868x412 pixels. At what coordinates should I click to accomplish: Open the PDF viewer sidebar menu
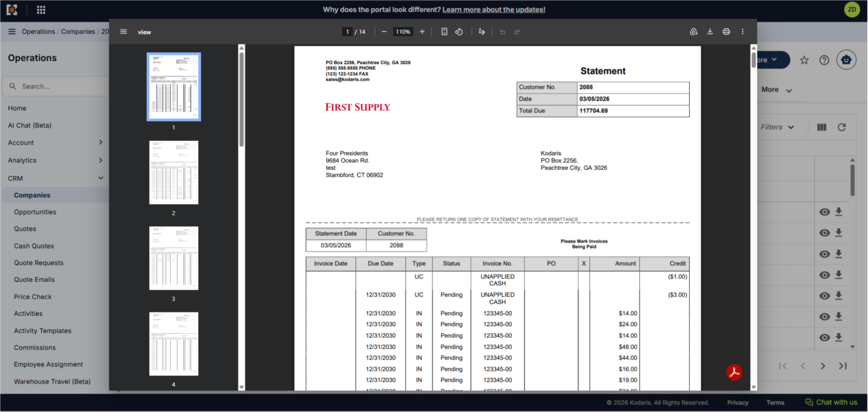123,32
